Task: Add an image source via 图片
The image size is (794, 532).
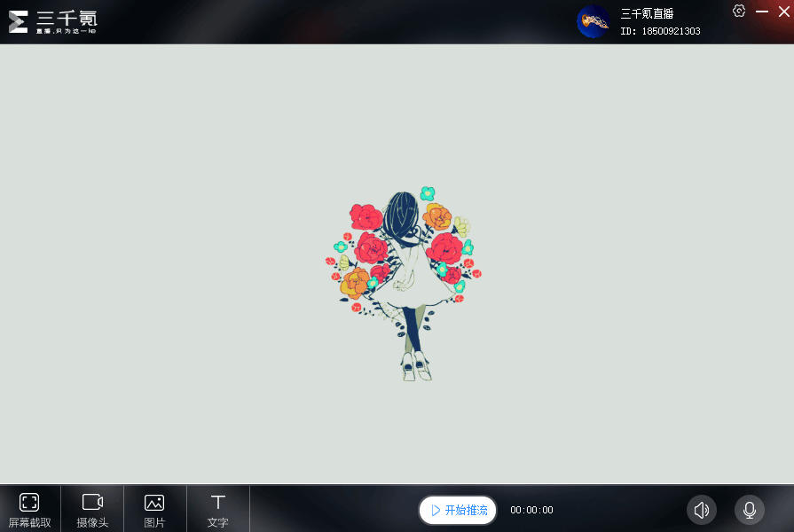Action: [x=154, y=509]
